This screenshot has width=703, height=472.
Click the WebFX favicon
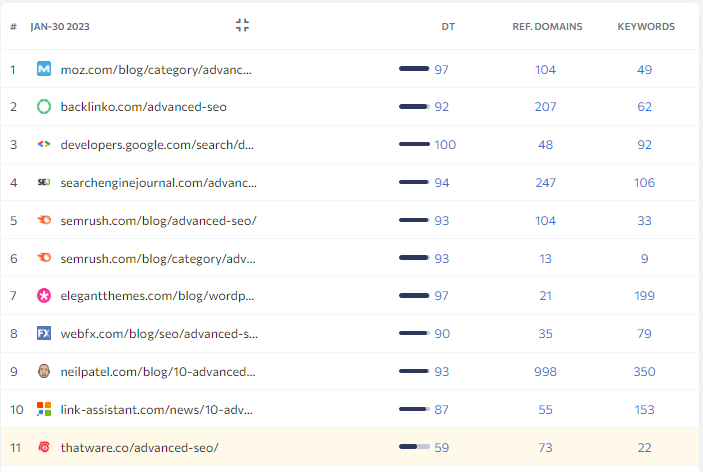pyautogui.click(x=44, y=333)
